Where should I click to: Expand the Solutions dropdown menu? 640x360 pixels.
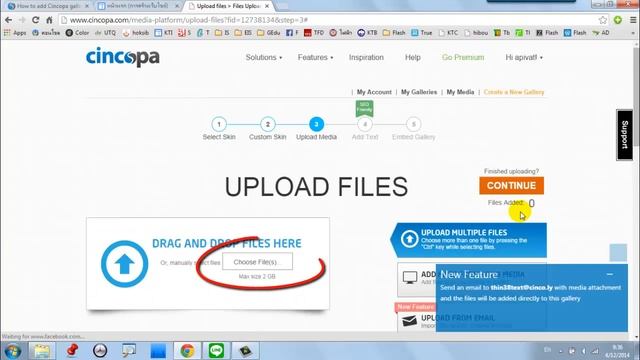coord(264,58)
